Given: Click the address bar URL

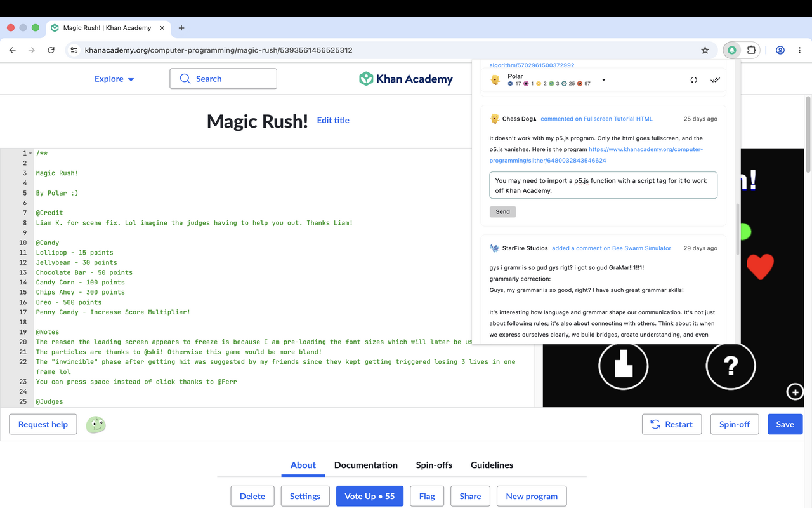Looking at the screenshot, I should tap(219, 50).
